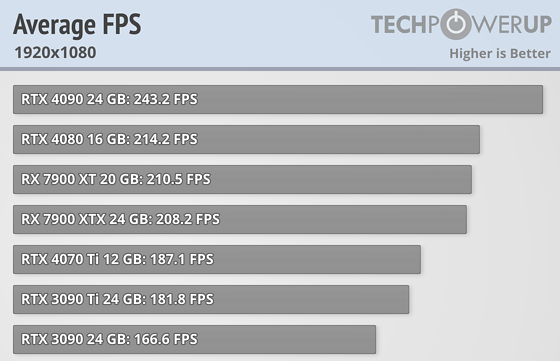Click the 208.2 FPS value label
Screen dimensions: 560x361
point(188,219)
